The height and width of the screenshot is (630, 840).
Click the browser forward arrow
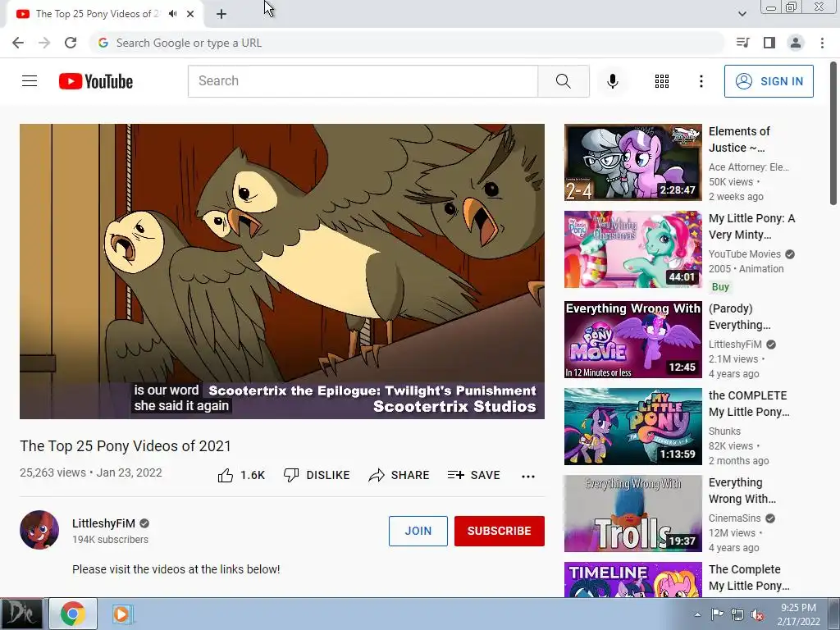coord(44,43)
